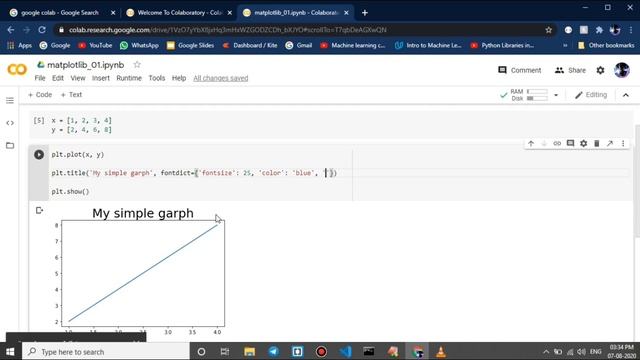Copy link to cell icon

point(557,143)
